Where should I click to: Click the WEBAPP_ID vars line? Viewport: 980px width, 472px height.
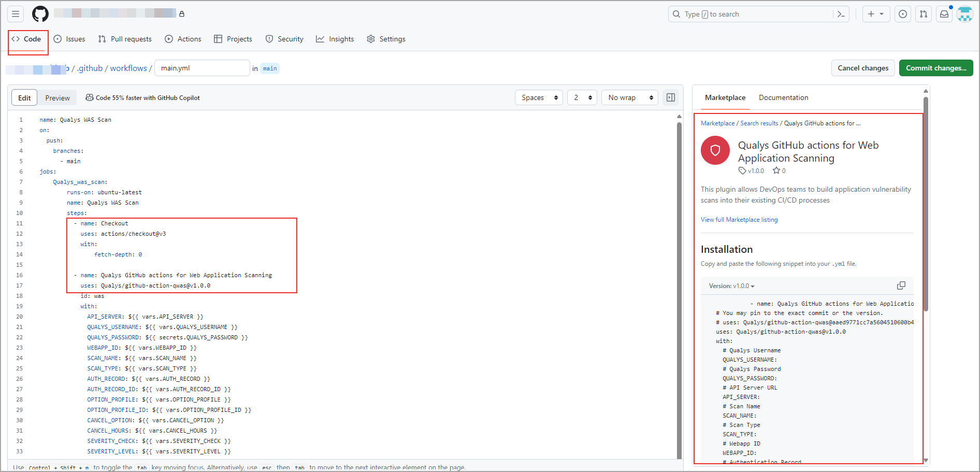142,348
